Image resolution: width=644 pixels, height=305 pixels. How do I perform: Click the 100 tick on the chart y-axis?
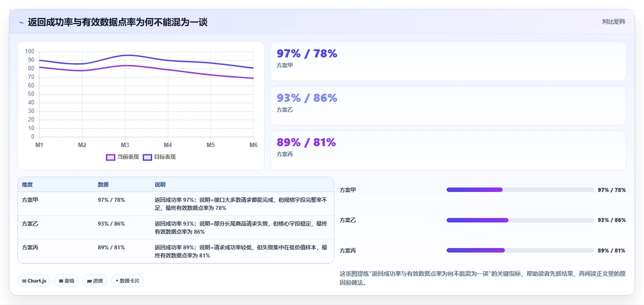(30, 52)
